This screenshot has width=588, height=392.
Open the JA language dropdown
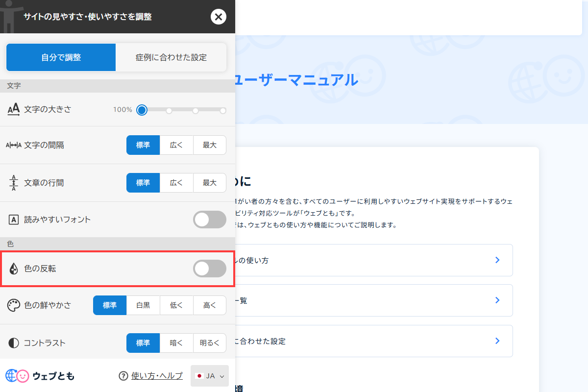[x=210, y=376]
